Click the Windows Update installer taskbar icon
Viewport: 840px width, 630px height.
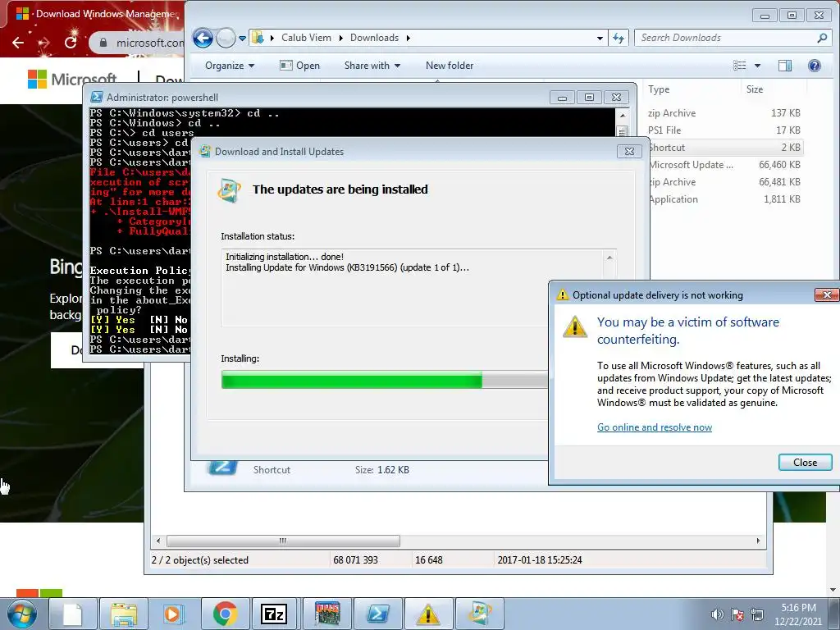479,614
